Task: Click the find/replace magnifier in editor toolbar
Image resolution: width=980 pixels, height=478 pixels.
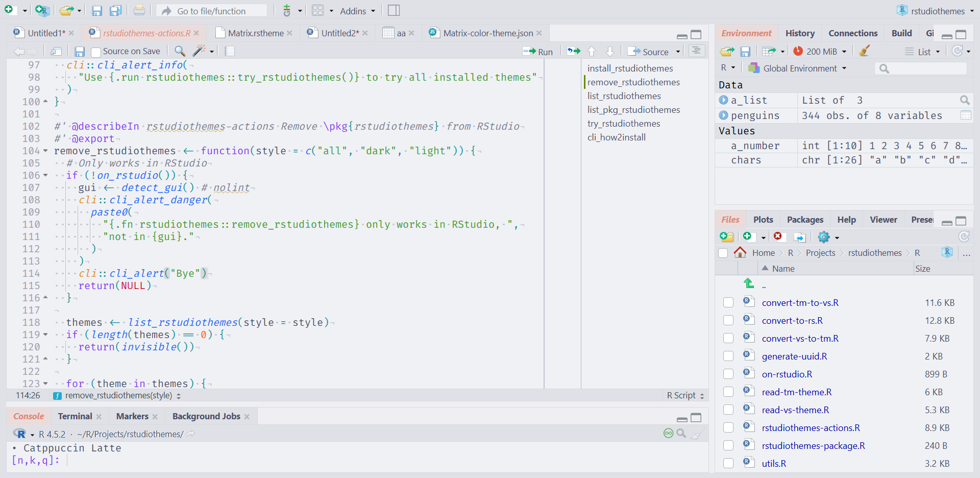Action: pyautogui.click(x=180, y=51)
